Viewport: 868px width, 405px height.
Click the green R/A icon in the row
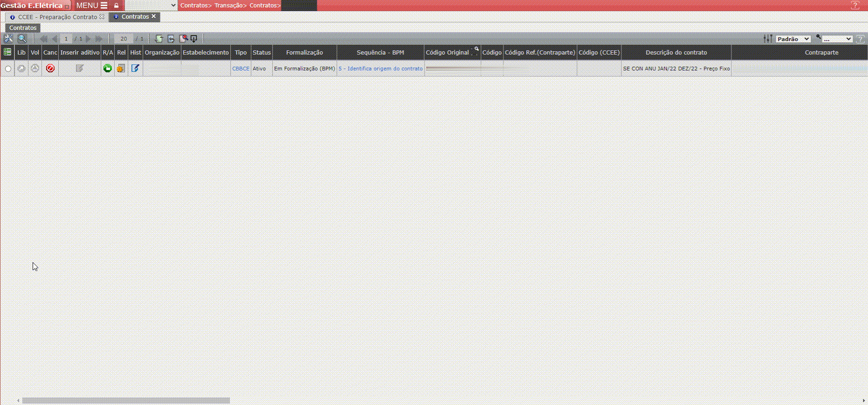[108, 69]
